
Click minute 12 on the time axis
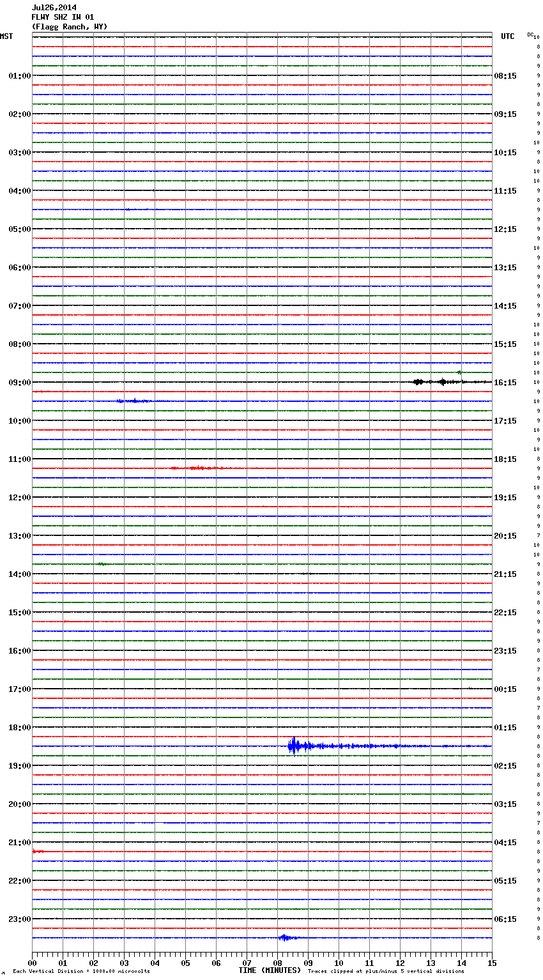click(400, 963)
